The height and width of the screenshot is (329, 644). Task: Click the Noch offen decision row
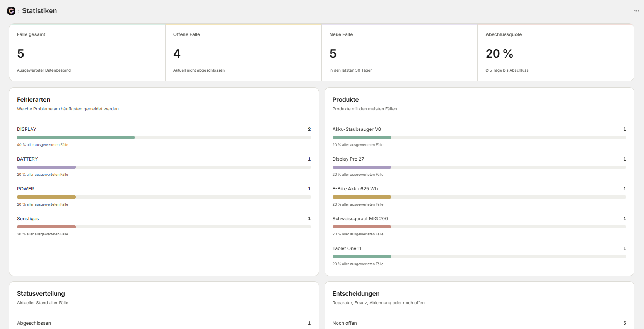pyautogui.click(x=479, y=323)
